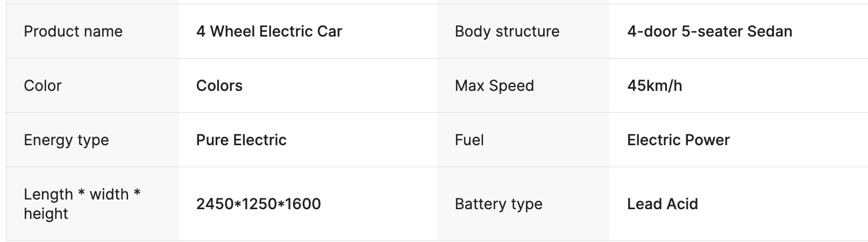The height and width of the screenshot is (242, 868).
Task: Click the Fuel label cell
Action: 469,140
